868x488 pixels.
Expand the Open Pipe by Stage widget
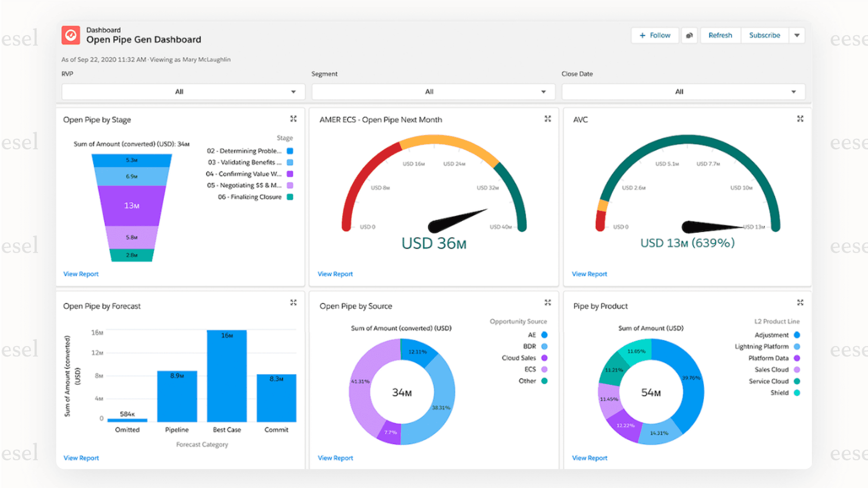[293, 119]
